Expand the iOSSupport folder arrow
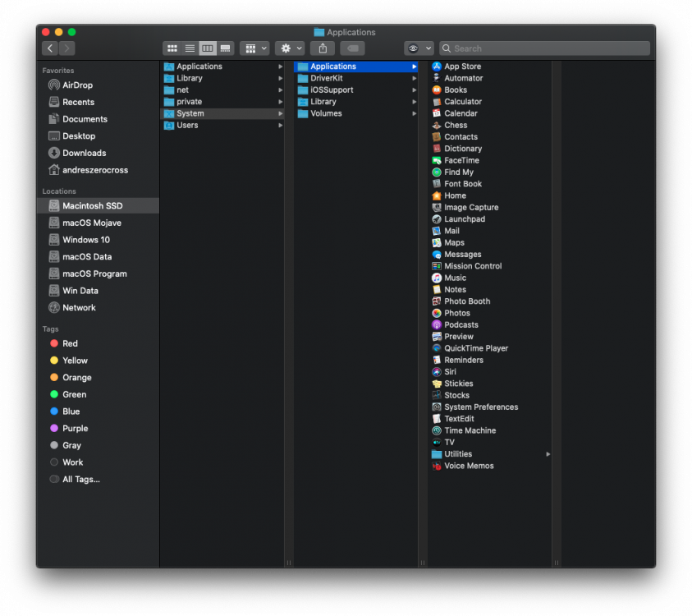 414,90
